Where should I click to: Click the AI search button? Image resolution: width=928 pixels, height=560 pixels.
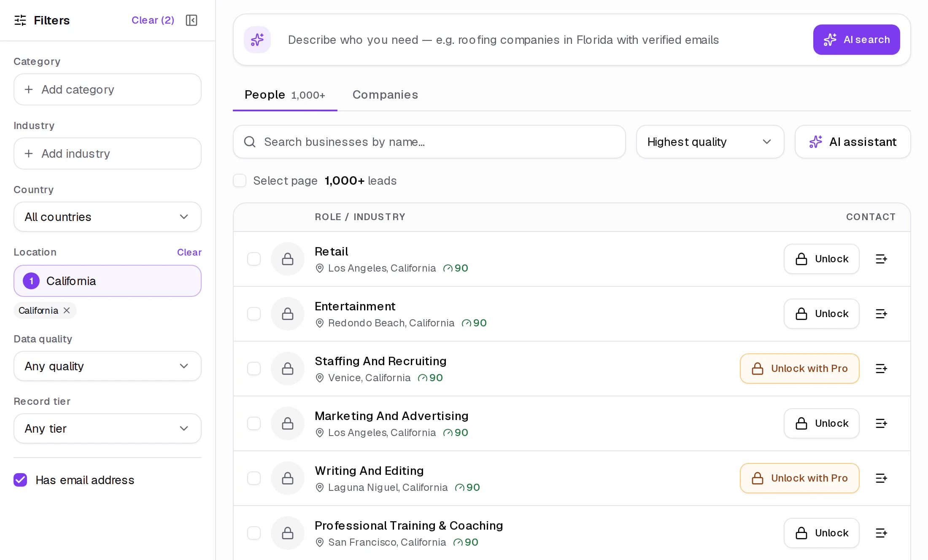856,40
